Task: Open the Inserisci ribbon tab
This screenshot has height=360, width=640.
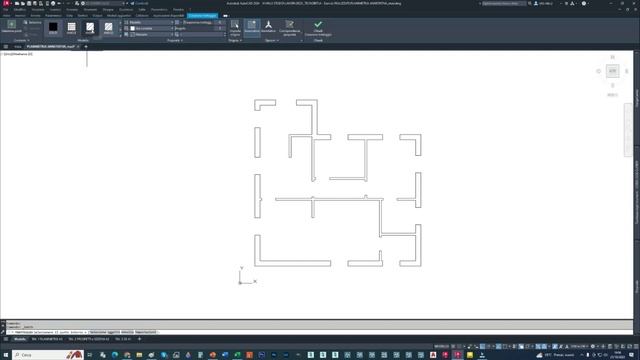Action: [x=20, y=16]
